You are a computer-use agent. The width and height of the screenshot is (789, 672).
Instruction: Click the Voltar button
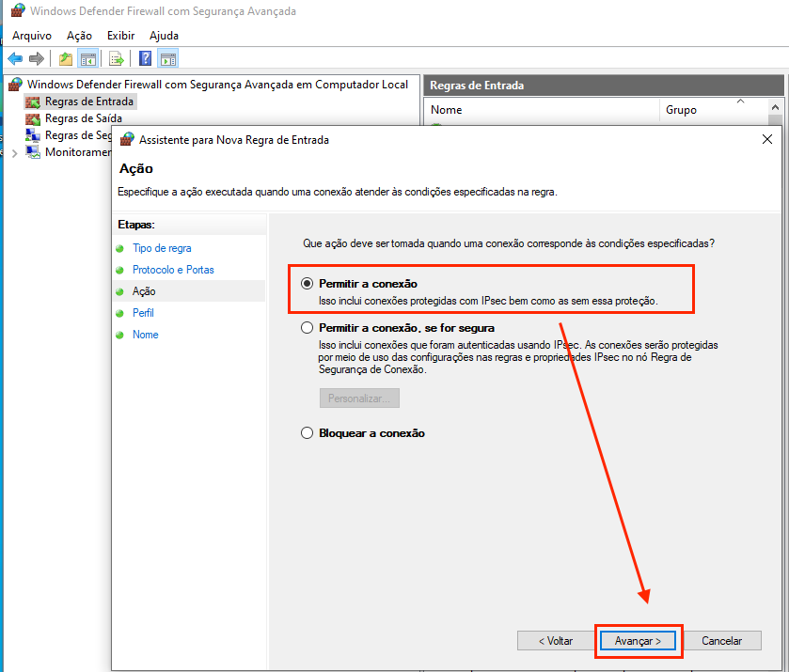(556, 641)
